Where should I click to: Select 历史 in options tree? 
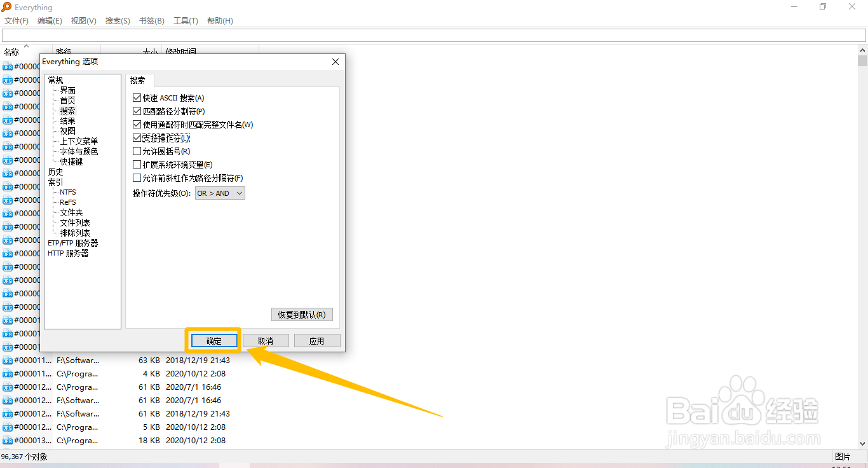click(55, 172)
